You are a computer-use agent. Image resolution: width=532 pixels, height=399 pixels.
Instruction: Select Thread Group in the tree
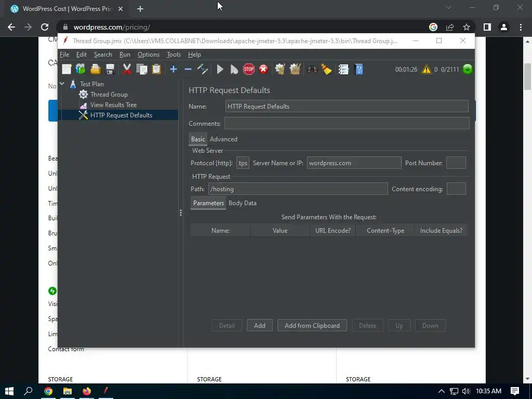point(109,95)
